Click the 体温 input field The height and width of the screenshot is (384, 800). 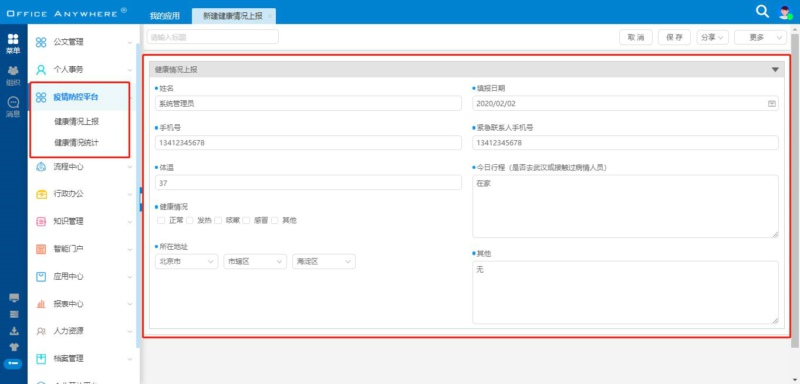coord(308,183)
